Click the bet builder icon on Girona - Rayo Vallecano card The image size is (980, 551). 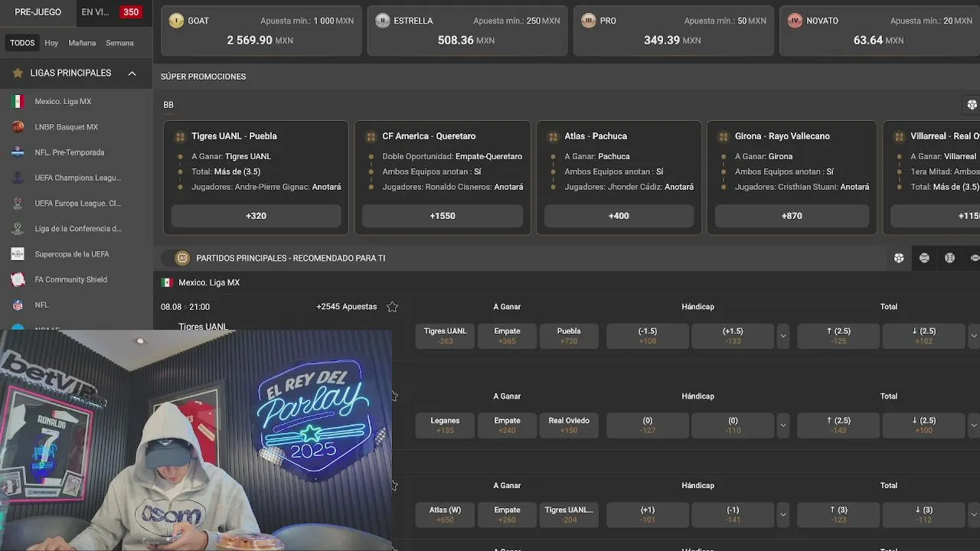coord(724,136)
